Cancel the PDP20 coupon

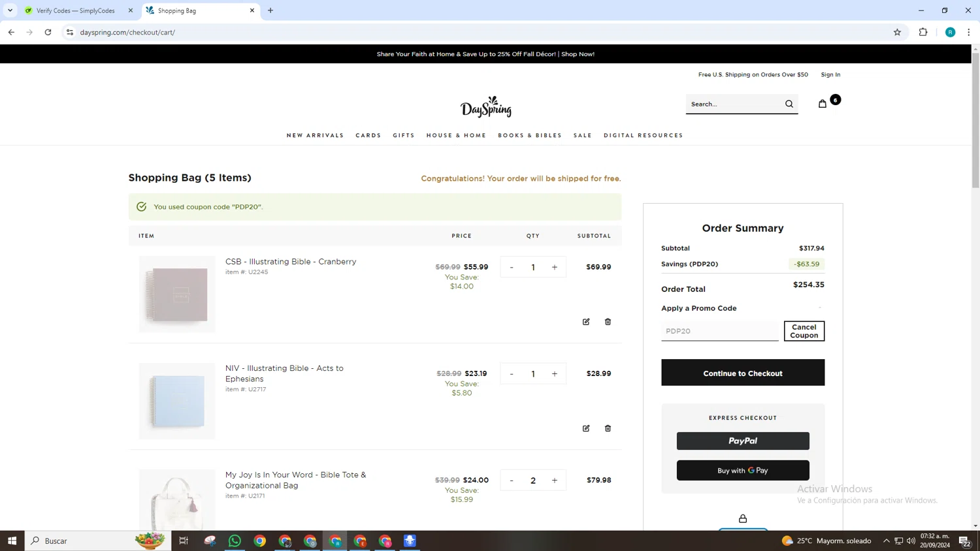[x=804, y=331]
